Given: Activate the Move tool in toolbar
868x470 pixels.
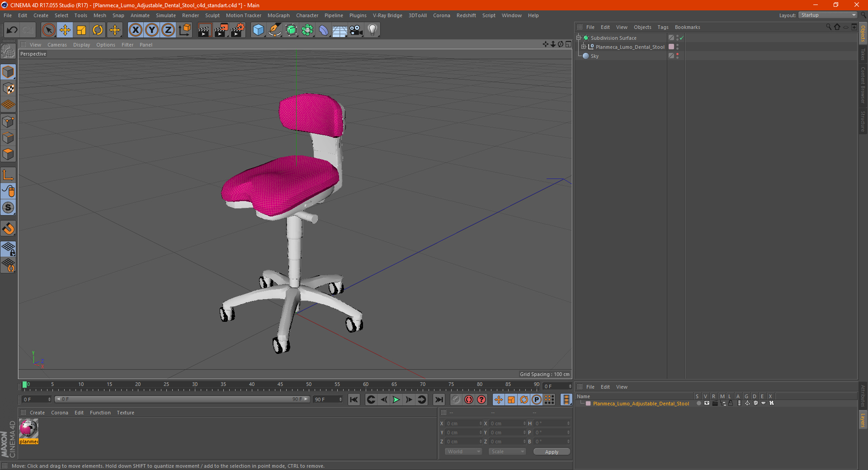Looking at the screenshot, I should tap(65, 30).
